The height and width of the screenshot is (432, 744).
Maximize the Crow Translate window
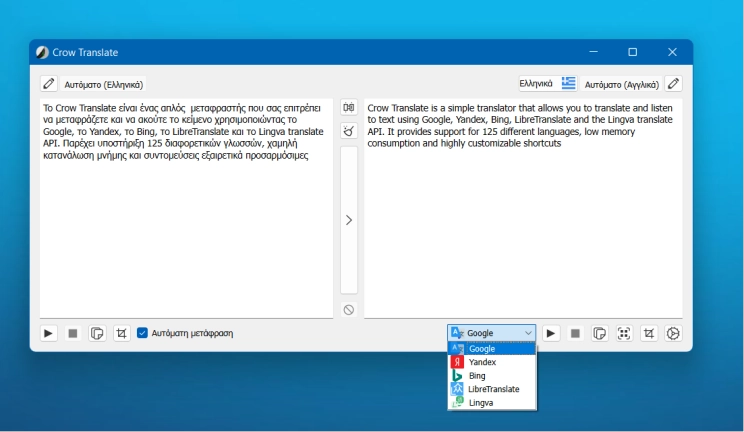632,52
